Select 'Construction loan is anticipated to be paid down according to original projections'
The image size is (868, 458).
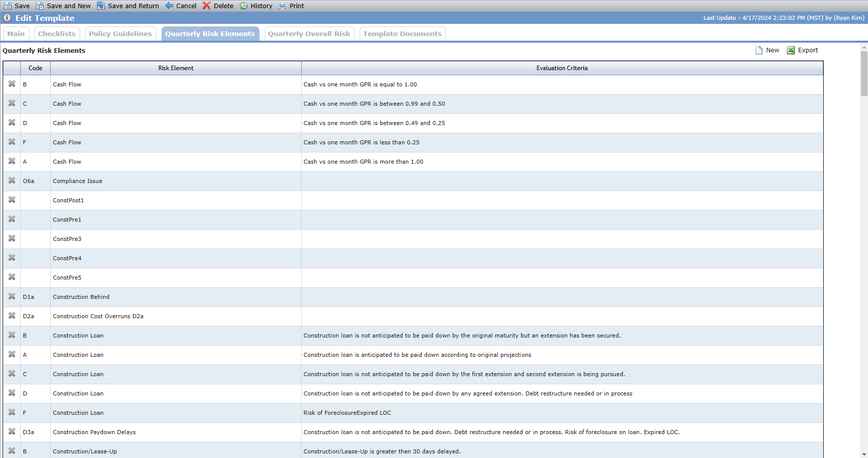point(417,355)
